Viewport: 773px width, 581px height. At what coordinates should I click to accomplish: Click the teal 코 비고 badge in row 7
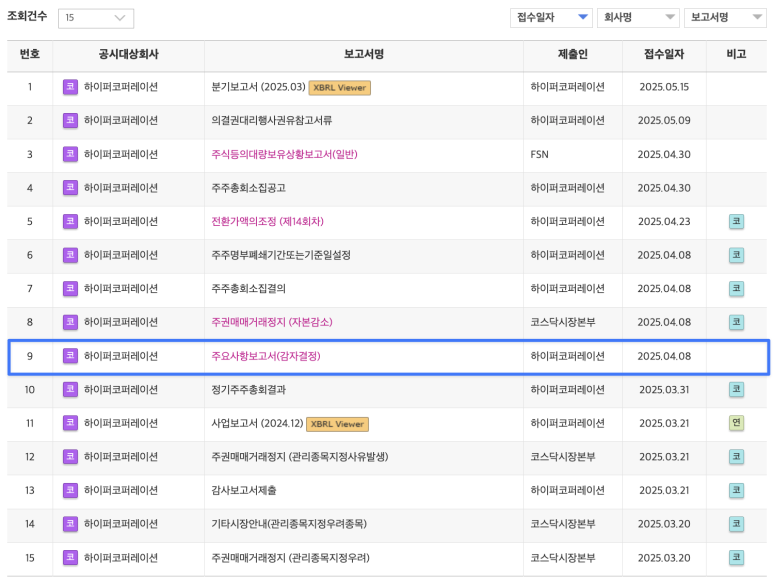coord(737,289)
